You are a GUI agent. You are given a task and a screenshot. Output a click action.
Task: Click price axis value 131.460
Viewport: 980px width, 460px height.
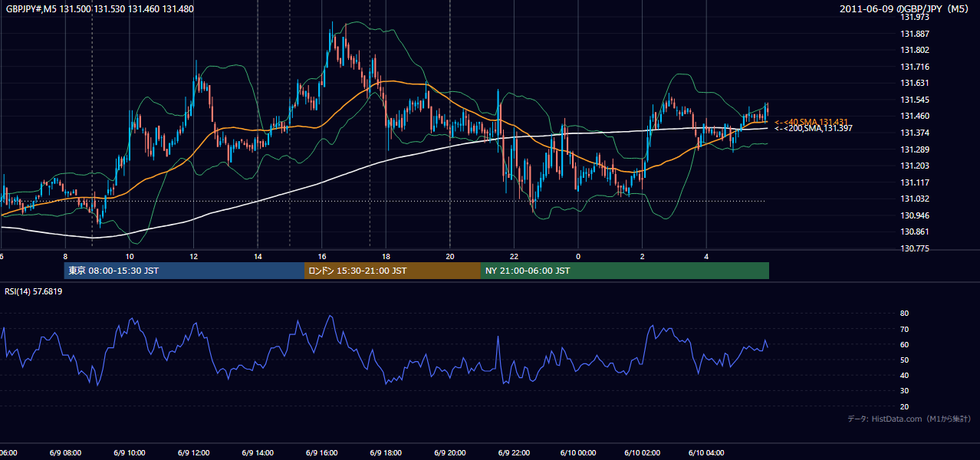[915, 116]
